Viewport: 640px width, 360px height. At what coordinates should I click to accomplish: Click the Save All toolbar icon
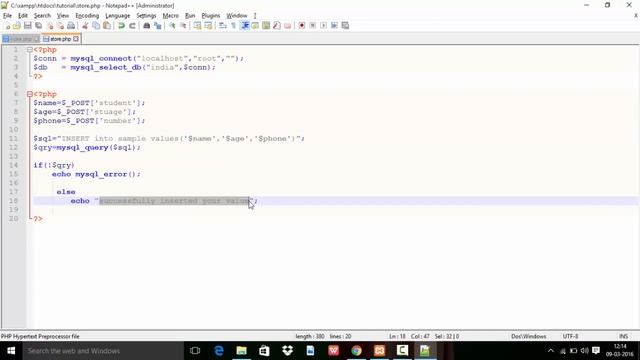click(39, 26)
